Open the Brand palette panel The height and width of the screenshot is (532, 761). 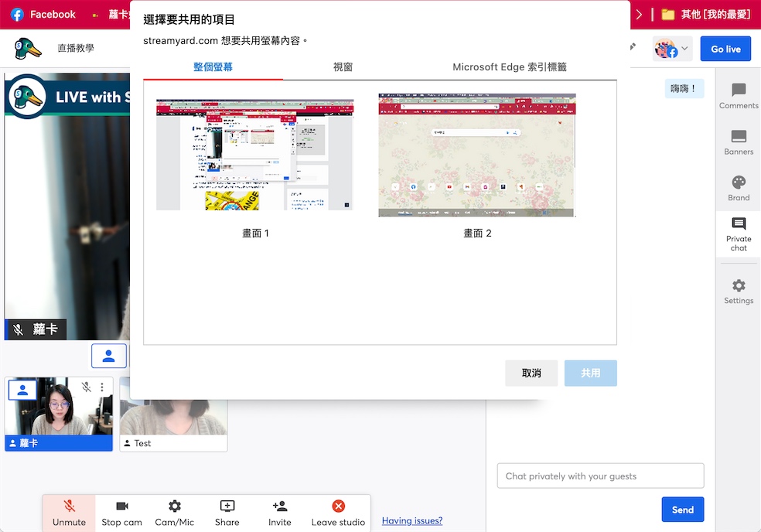coord(739,189)
